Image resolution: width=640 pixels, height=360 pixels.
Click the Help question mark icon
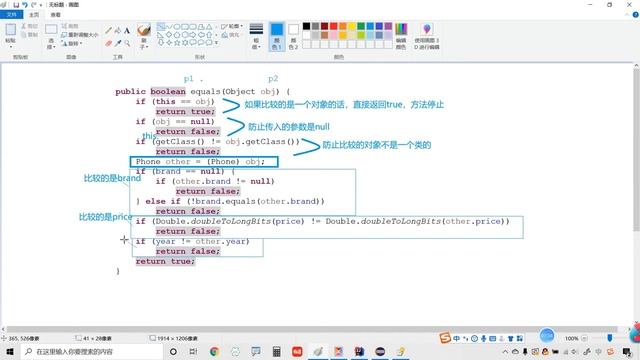click(x=635, y=15)
